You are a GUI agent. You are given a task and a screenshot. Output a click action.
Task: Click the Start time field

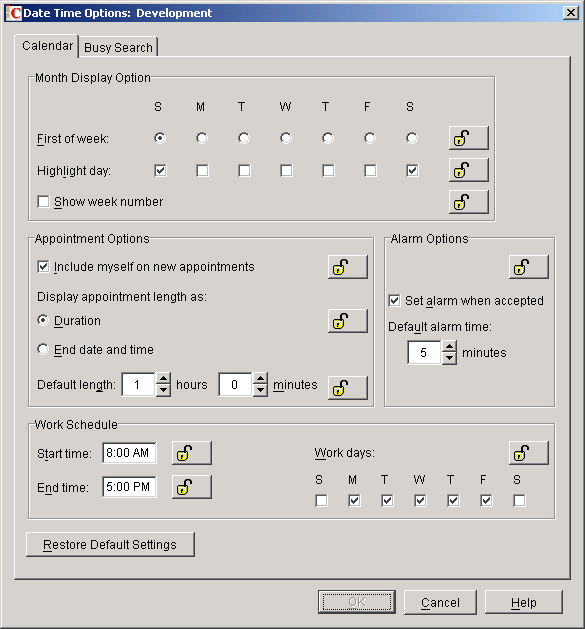pos(129,453)
